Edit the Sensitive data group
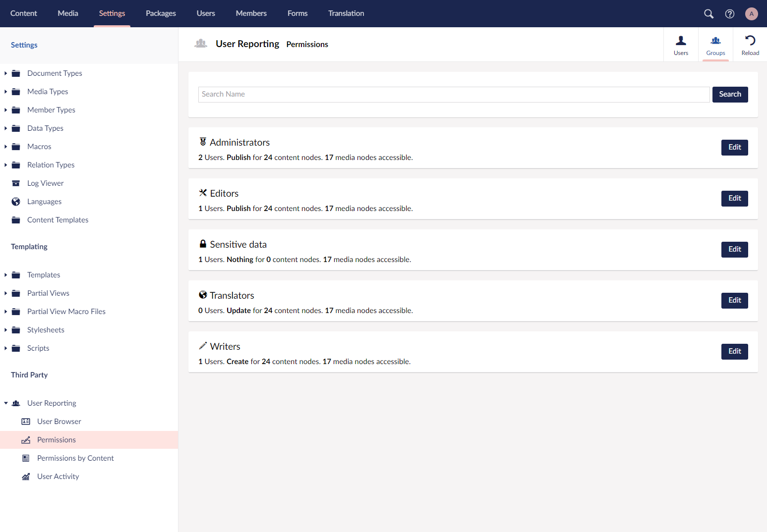767x532 pixels. coord(734,249)
